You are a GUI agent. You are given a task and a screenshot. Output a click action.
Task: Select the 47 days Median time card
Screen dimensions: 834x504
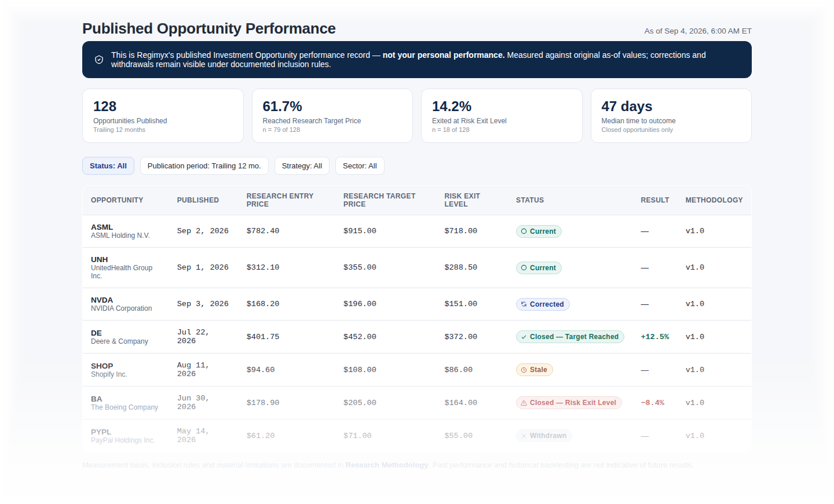[x=671, y=116]
